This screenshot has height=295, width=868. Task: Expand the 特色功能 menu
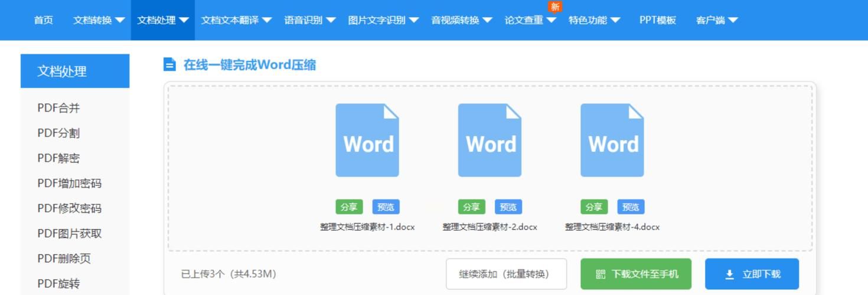tap(594, 20)
